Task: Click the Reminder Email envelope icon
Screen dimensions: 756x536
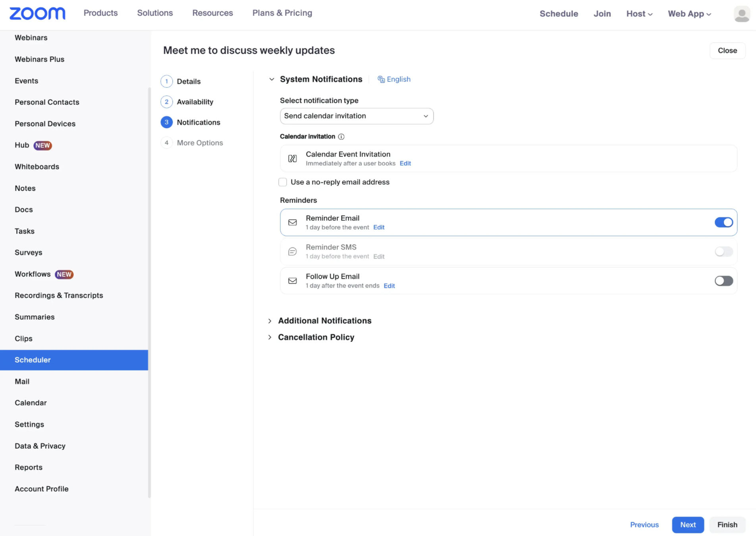Action: click(x=292, y=222)
